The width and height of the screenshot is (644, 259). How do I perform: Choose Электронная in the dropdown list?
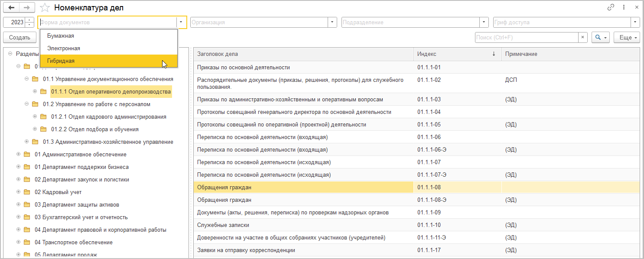point(64,49)
